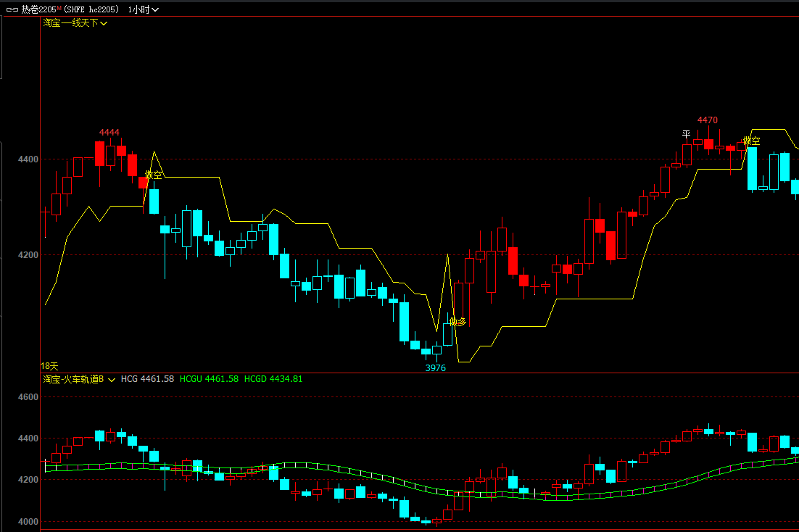The image size is (799, 532).
Task: Click the contract title 热卷2205 (SHFE hc2205)
Action: 70,9
